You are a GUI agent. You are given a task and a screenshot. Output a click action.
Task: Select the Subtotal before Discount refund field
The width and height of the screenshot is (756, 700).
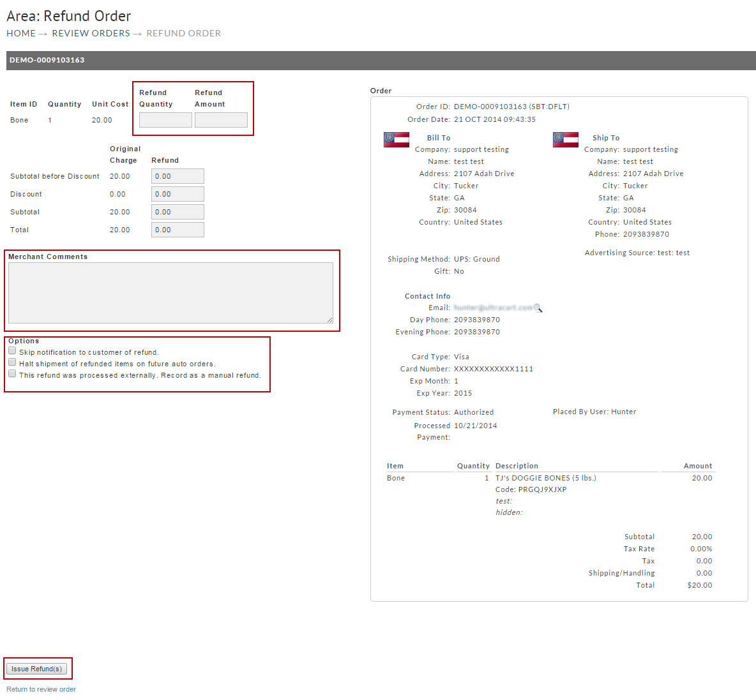coord(178,176)
